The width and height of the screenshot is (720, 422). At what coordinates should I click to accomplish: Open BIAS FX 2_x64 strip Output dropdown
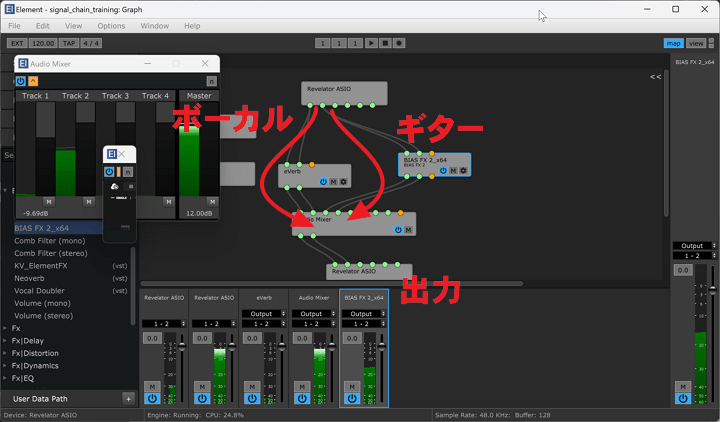[x=364, y=314]
